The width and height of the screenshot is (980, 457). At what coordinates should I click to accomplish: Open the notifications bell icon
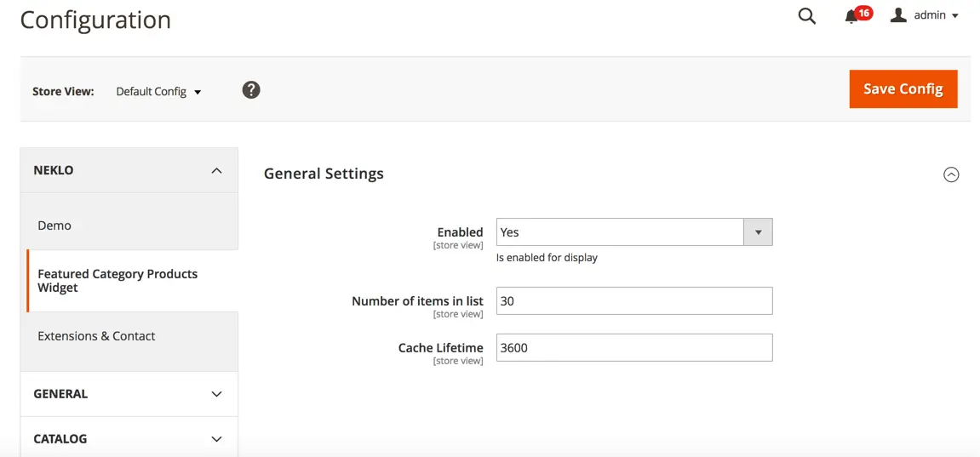point(851,17)
